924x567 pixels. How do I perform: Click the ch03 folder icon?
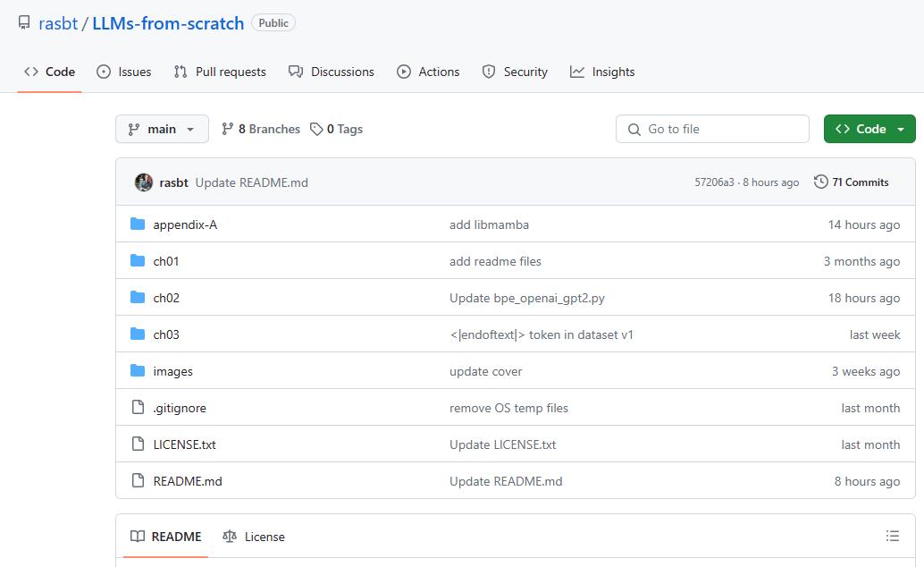(x=138, y=334)
